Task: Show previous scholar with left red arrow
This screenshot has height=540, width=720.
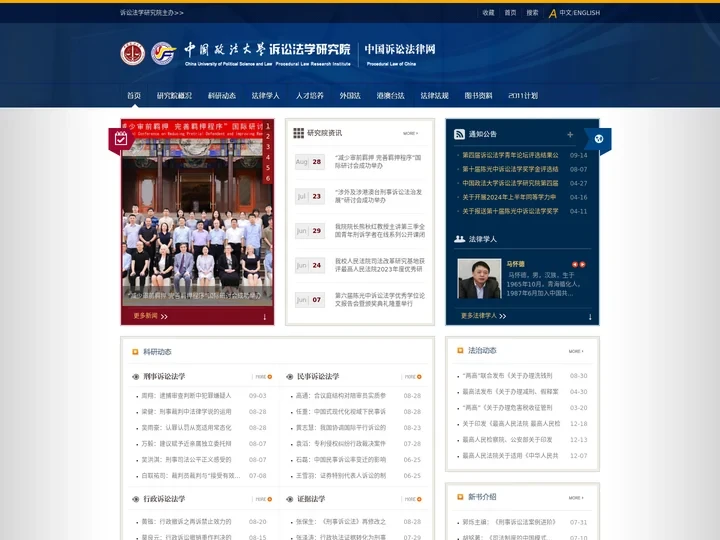Action: point(575,264)
